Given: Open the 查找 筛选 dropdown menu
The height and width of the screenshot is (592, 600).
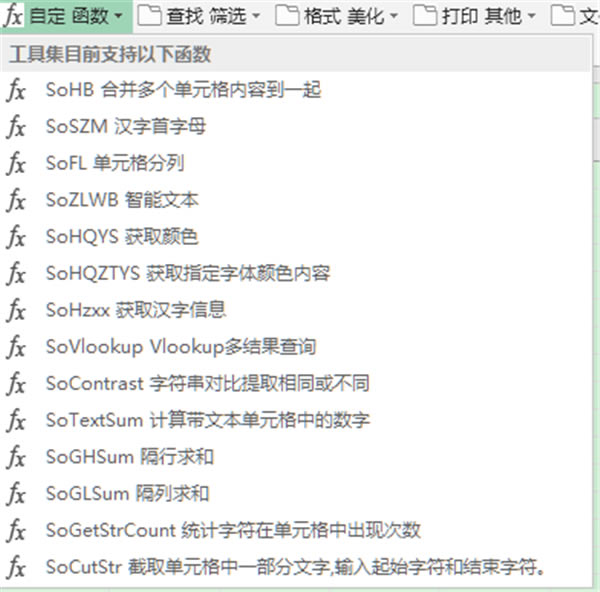Looking at the screenshot, I should [199, 16].
